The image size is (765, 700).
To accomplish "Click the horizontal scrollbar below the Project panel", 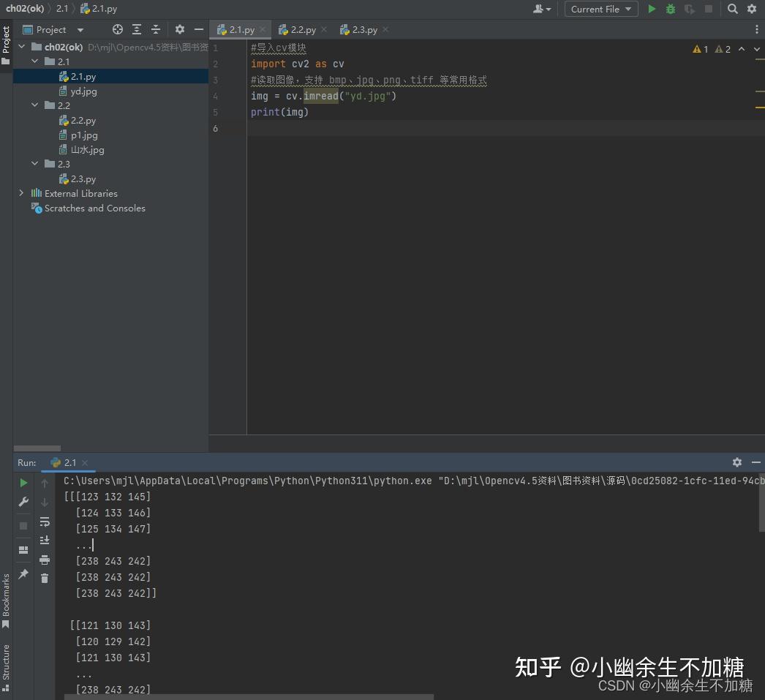I will pos(37,448).
